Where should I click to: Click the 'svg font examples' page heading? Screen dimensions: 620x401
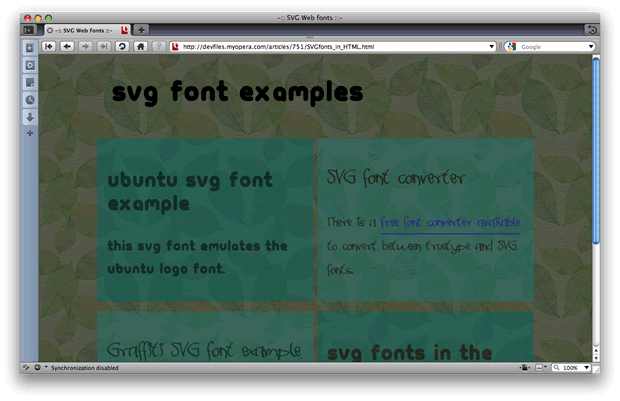tap(237, 93)
